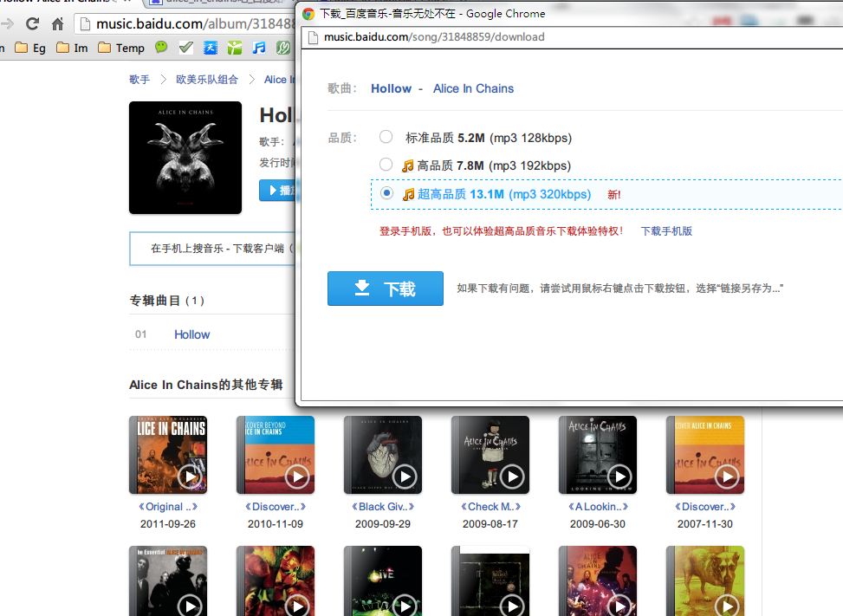Viewport: 843px width, 616px height.
Task: Select super high quality 13.1M 320kbps
Action: click(386, 193)
